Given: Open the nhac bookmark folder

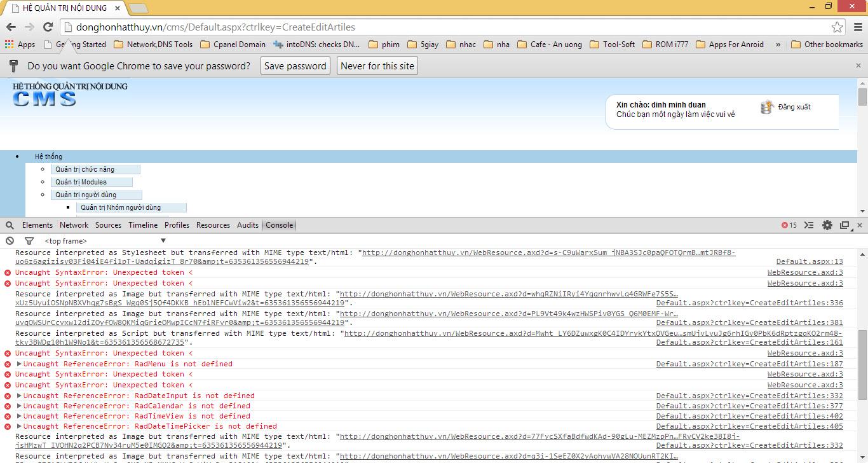Looking at the screenshot, I should click(461, 45).
